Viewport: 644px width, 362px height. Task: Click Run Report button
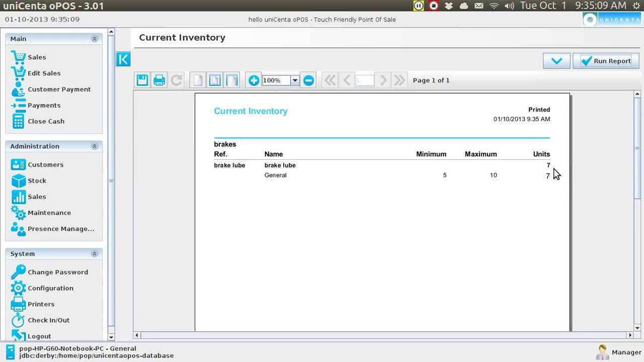coord(606,61)
